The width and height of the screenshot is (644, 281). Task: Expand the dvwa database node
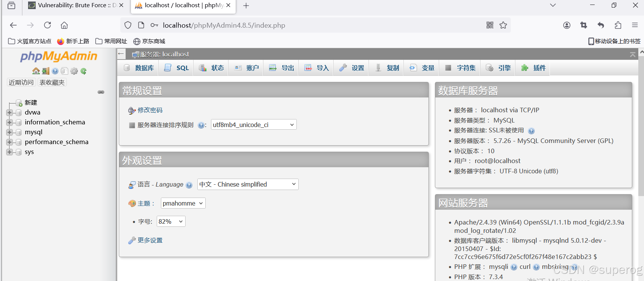pos(9,113)
